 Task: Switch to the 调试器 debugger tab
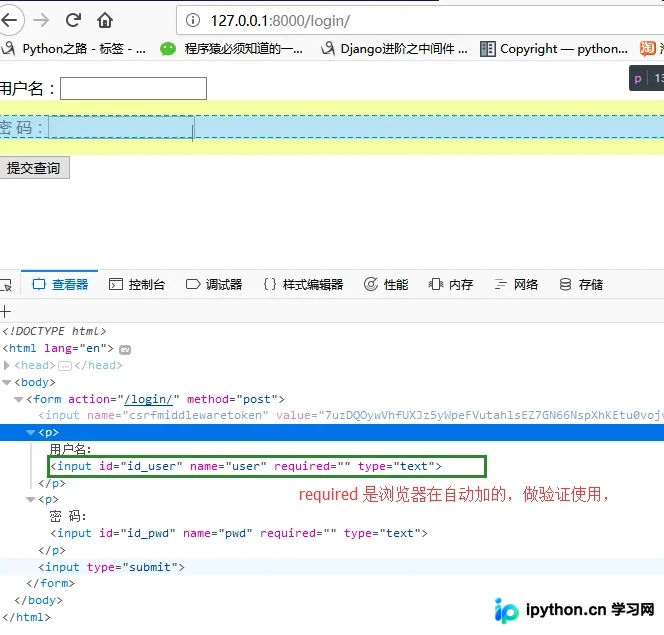[x=214, y=284]
